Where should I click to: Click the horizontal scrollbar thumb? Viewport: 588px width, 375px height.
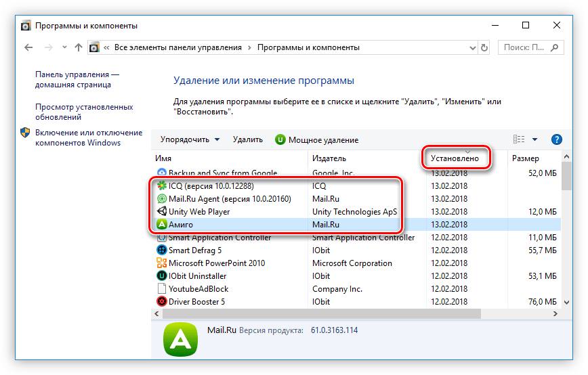(x=321, y=314)
